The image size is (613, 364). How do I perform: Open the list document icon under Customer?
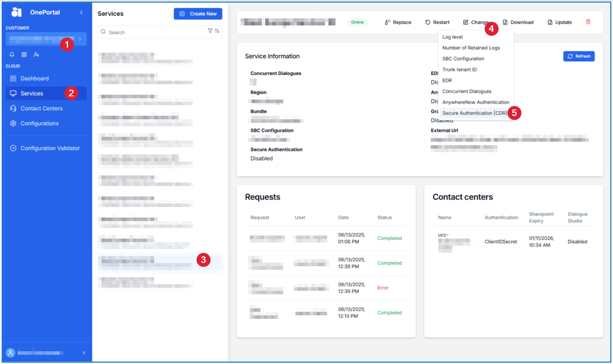[x=24, y=54]
